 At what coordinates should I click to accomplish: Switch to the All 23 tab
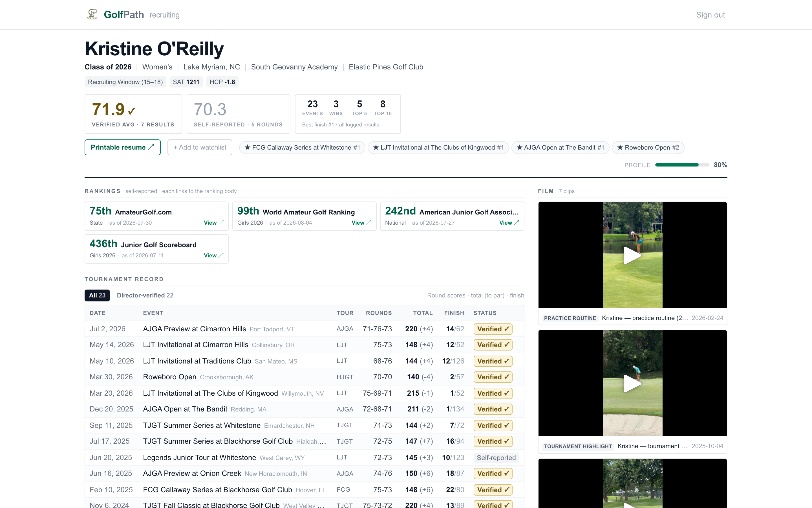(97, 295)
